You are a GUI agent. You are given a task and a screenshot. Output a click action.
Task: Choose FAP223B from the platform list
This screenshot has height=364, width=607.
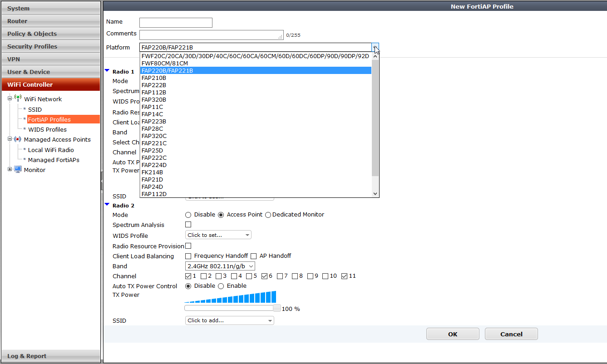click(x=256, y=122)
